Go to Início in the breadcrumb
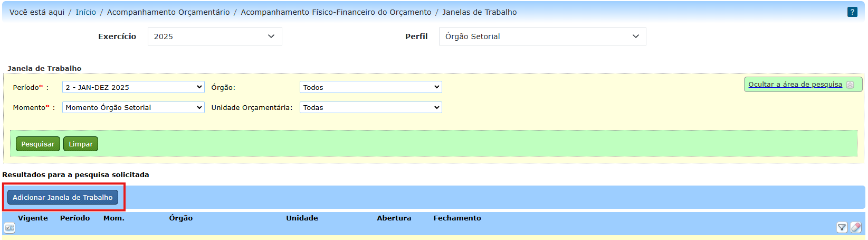Viewport: 868px width, 240px height. pos(85,12)
